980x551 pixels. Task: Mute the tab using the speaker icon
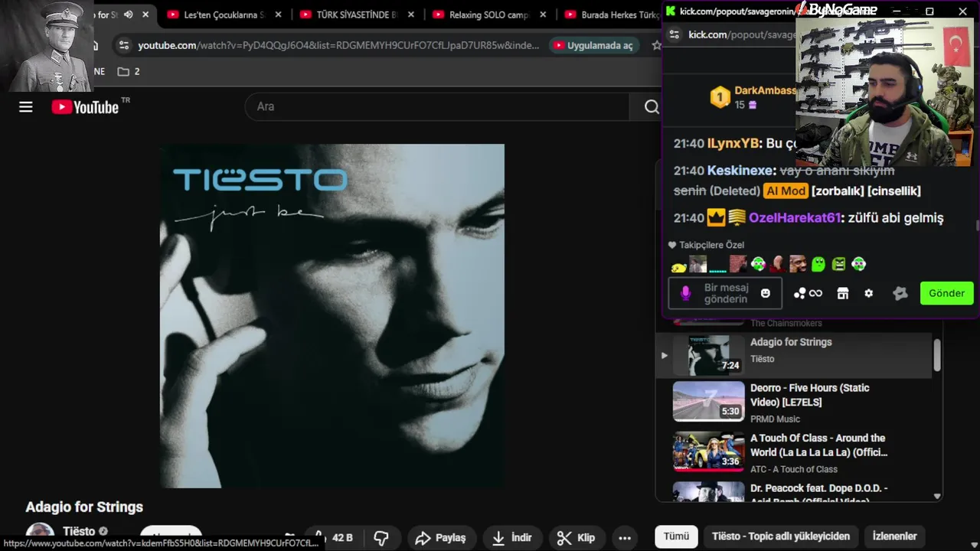129,15
